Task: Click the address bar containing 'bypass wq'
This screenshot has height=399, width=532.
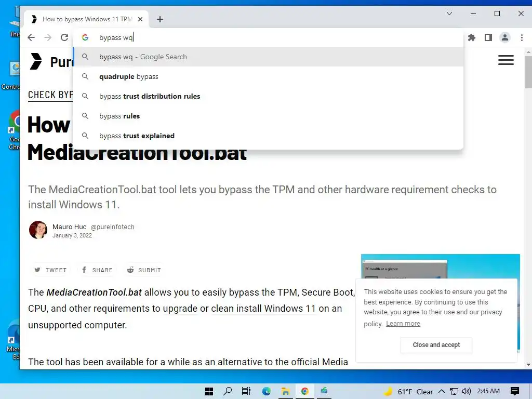Action: (268, 37)
